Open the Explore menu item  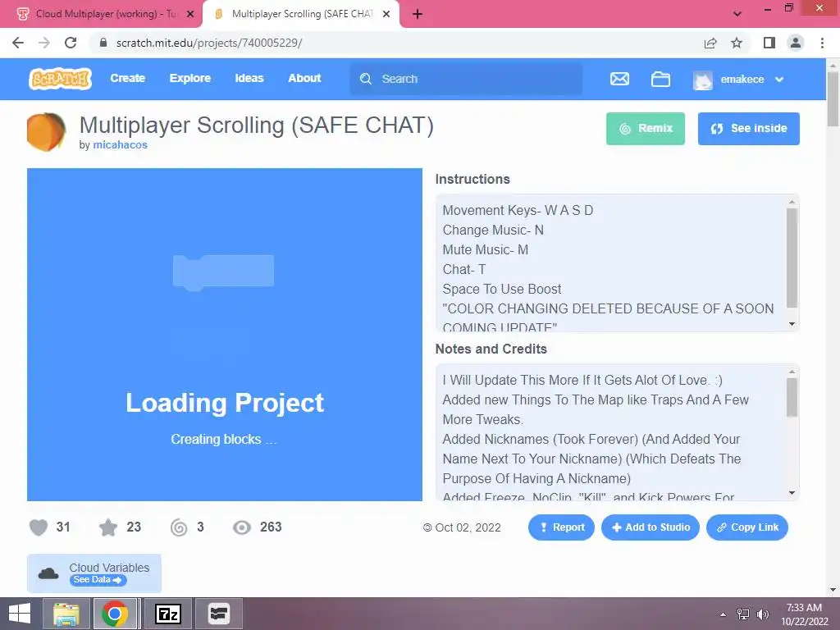(190, 78)
